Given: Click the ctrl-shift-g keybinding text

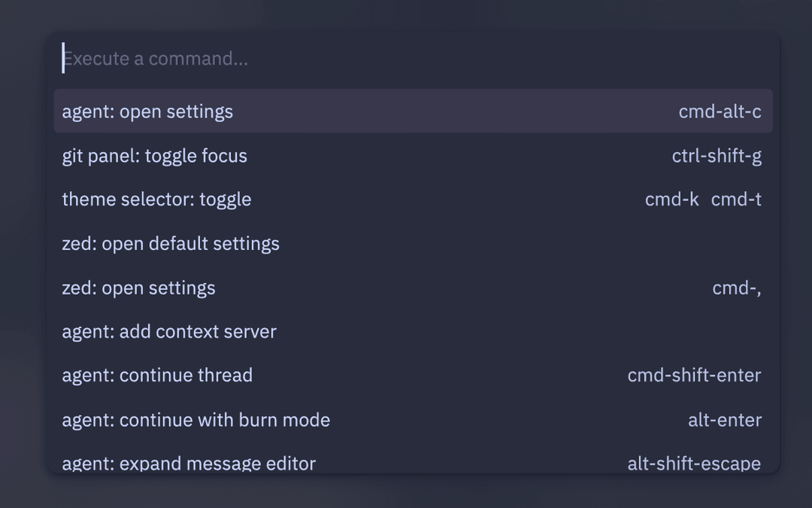Looking at the screenshot, I should [717, 155].
